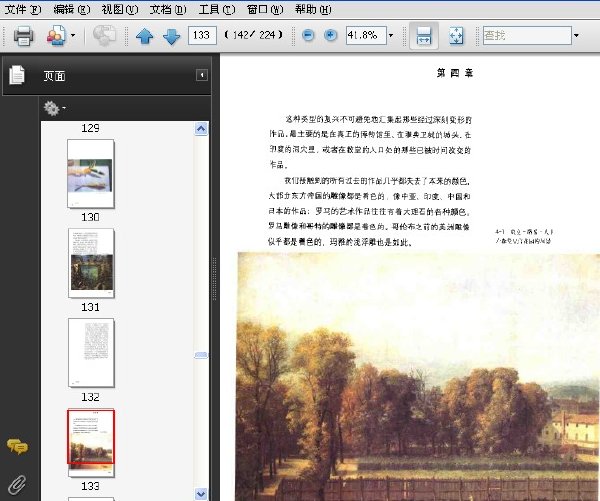Open the collaborate people icon
The height and width of the screenshot is (501, 600).
[x=56, y=36]
